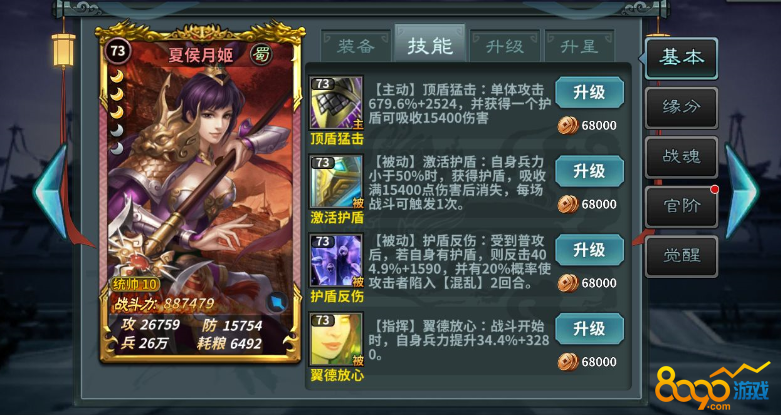Screen dimensions: 781x415
Task: Tap the 蜀 faction badge
Action: point(262,54)
